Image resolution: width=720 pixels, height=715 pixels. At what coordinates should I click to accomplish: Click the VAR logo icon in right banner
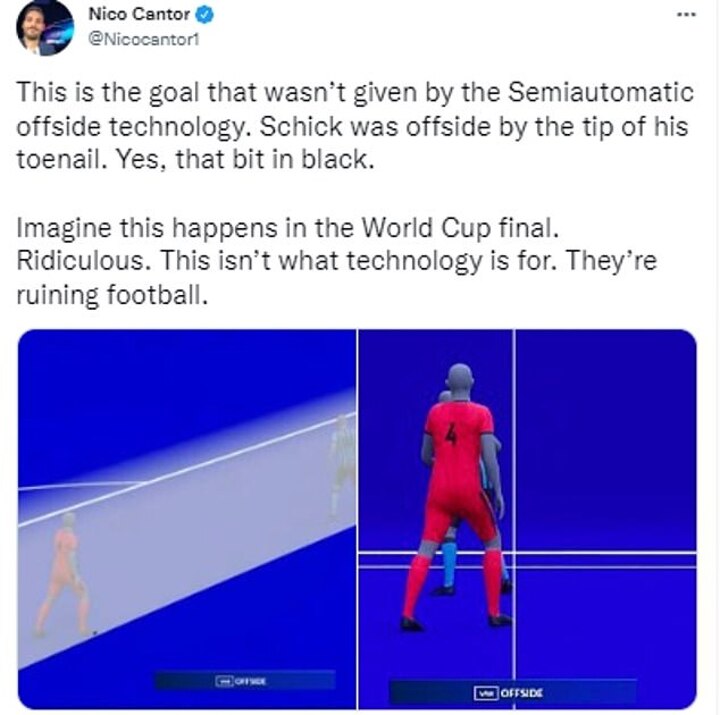(486, 692)
